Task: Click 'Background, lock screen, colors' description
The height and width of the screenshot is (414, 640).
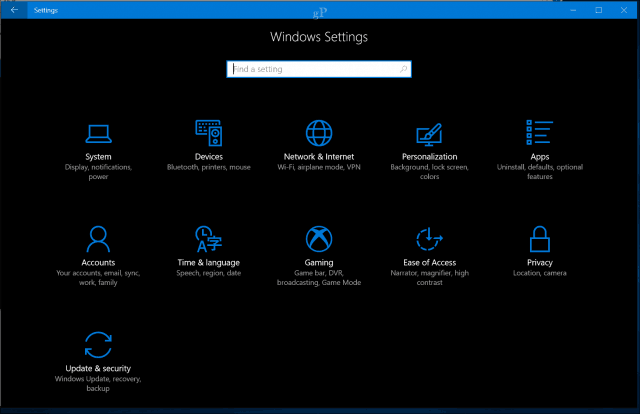Action: coord(429,172)
